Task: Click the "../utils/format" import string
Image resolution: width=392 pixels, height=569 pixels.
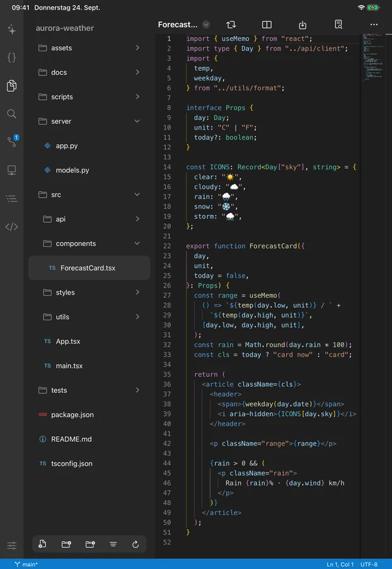Action: click(248, 88)
